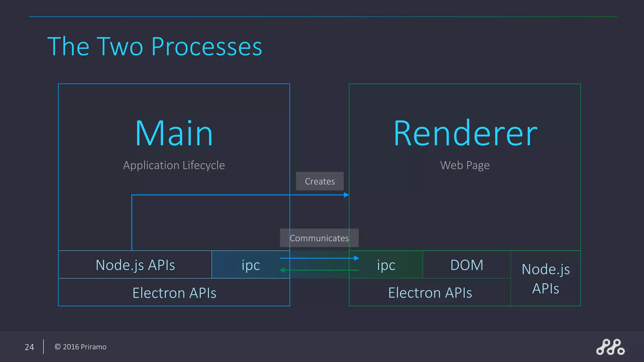644x362 pixels.
Task: Click The Two Processes title
Action: tap(155, 47)
